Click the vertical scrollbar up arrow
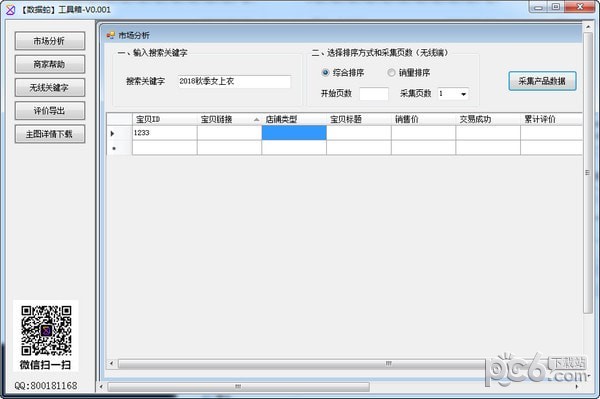Viewport: 600px width, 399px height. tap(588, 27)
